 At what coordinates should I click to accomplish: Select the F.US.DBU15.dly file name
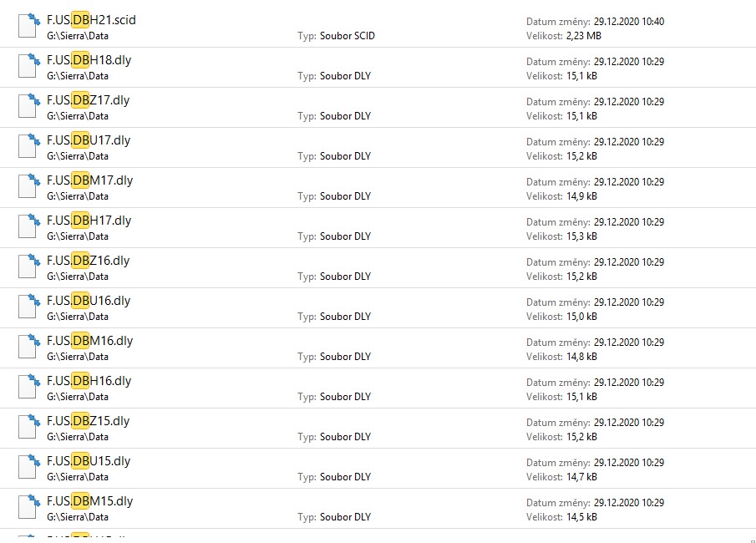coord(89,461)
